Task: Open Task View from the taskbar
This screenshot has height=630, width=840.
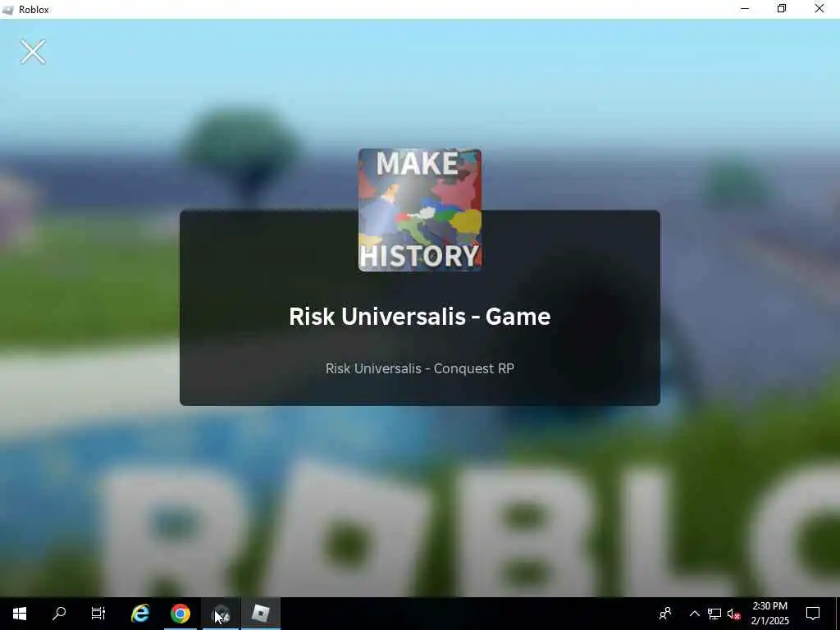Action: (x=98, y=614)
